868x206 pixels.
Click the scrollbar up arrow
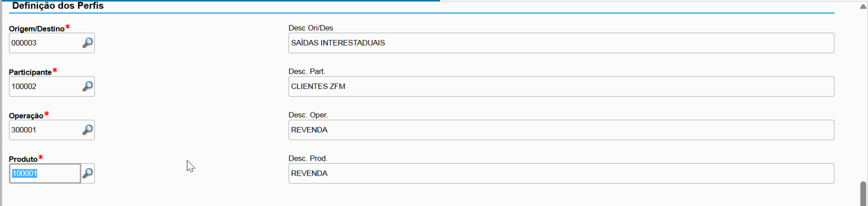863,7
